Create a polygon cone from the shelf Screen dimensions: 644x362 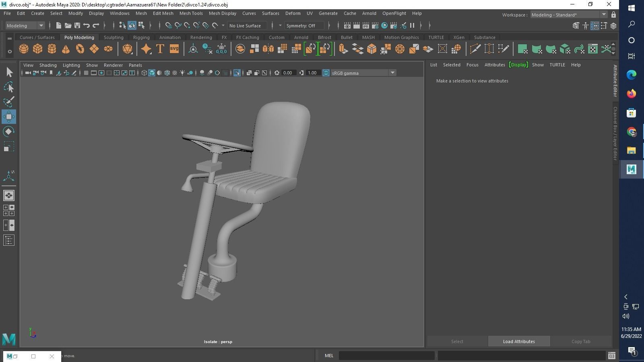(66, 49)
